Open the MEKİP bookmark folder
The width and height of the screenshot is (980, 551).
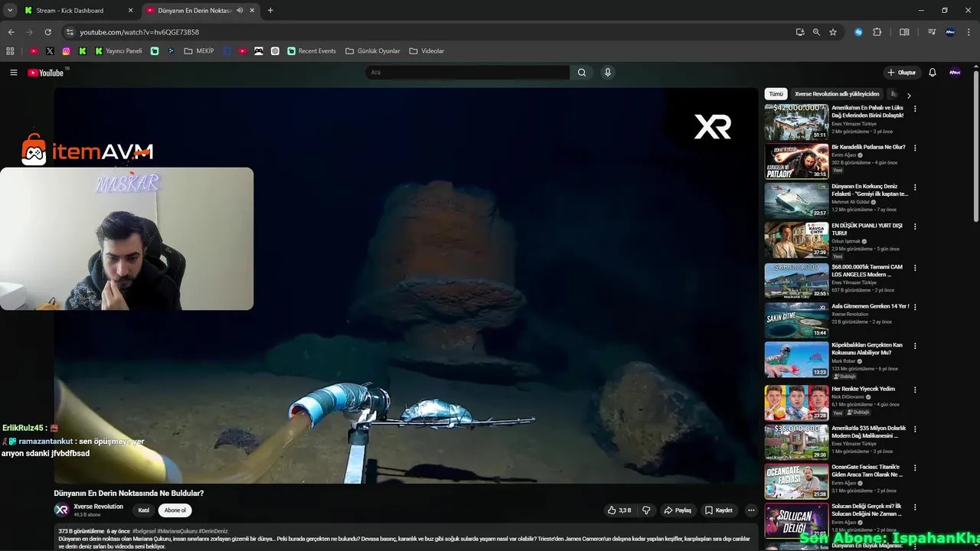click(x=199, y=51)
